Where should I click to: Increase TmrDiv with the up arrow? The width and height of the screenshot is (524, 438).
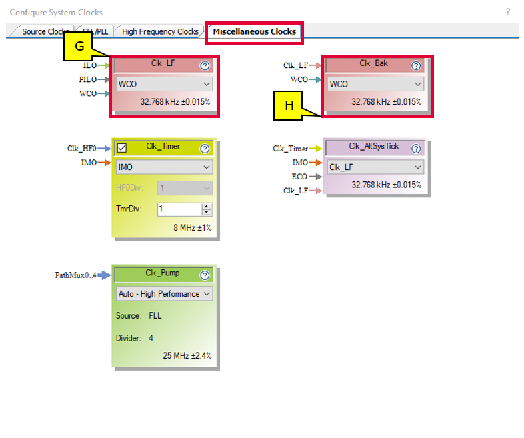[x=207, y=206]
